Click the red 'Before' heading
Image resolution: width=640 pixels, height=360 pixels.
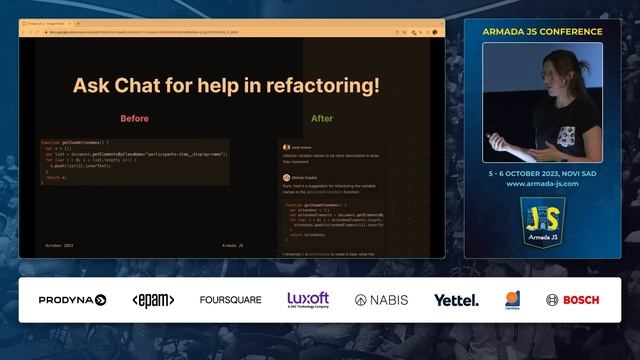point(134,118)
